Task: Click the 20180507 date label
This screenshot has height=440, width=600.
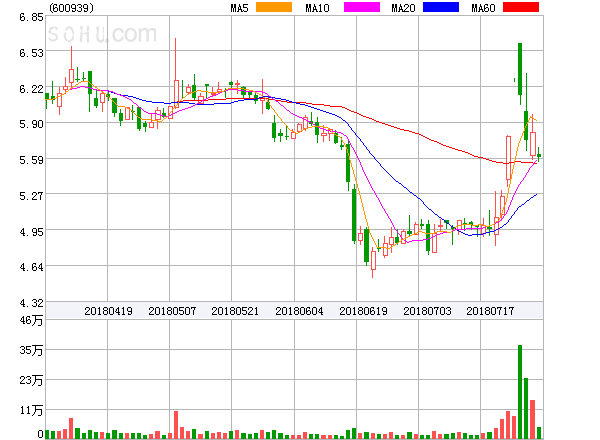Action: coord(172,311)
